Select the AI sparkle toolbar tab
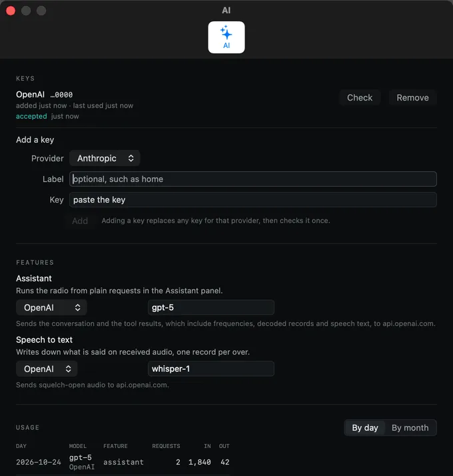 pos(226,37)
